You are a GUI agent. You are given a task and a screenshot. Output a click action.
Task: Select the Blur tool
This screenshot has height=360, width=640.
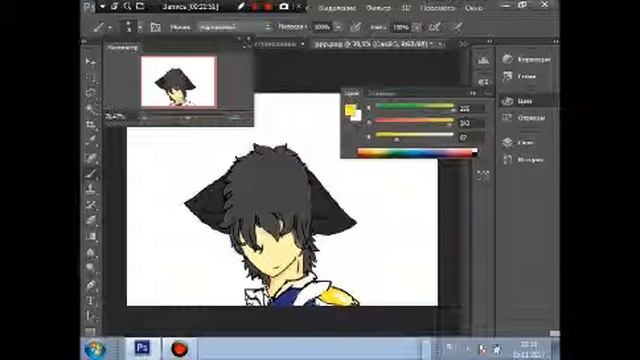point(91,253)
